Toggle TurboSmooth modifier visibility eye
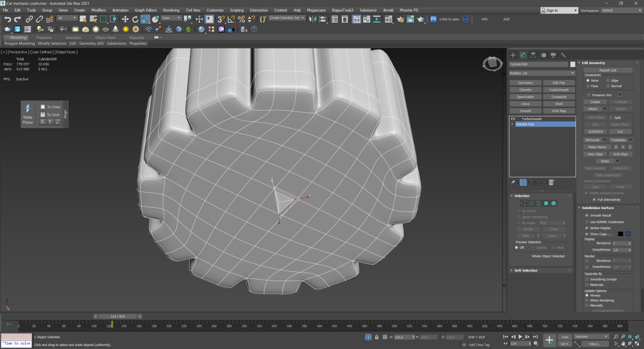The image size is (644, 349). [513, 119]
